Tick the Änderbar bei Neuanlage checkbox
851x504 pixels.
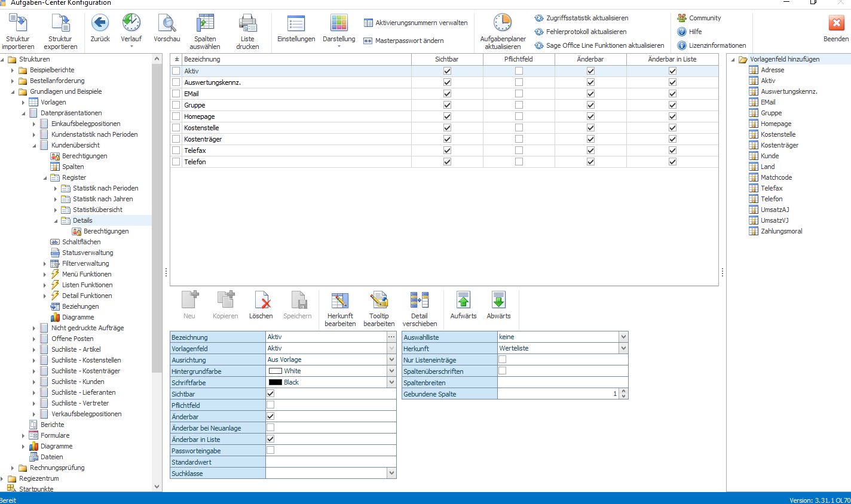(x=270, y=428)
